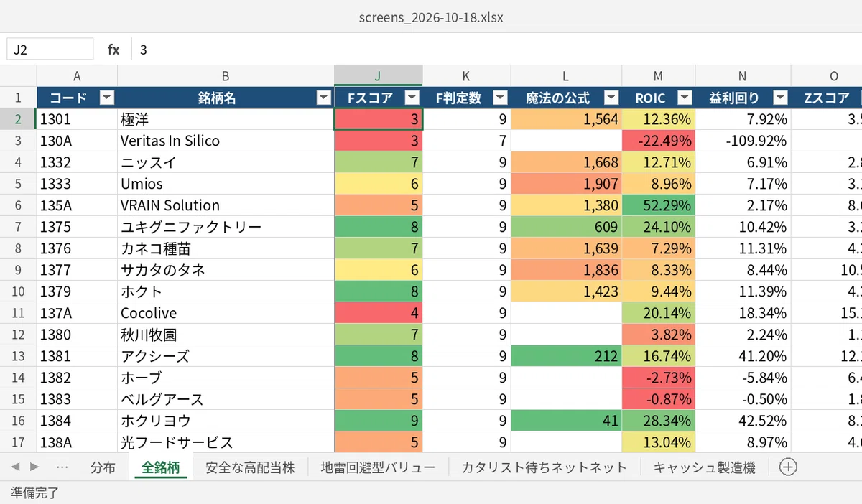Select the 全銘柄 sheet tab
This screenshot has width=862, height=504.
coord(161,467)
